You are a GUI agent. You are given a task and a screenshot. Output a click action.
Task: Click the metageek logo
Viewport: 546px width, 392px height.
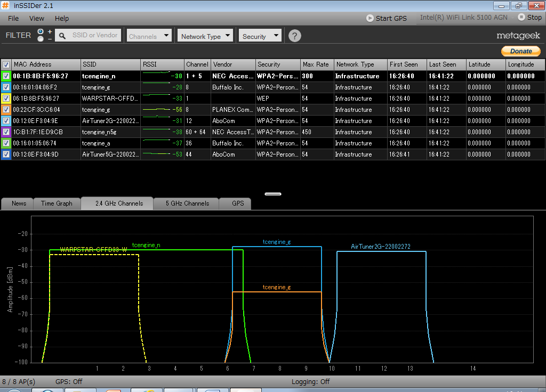[x=518, y=36]
